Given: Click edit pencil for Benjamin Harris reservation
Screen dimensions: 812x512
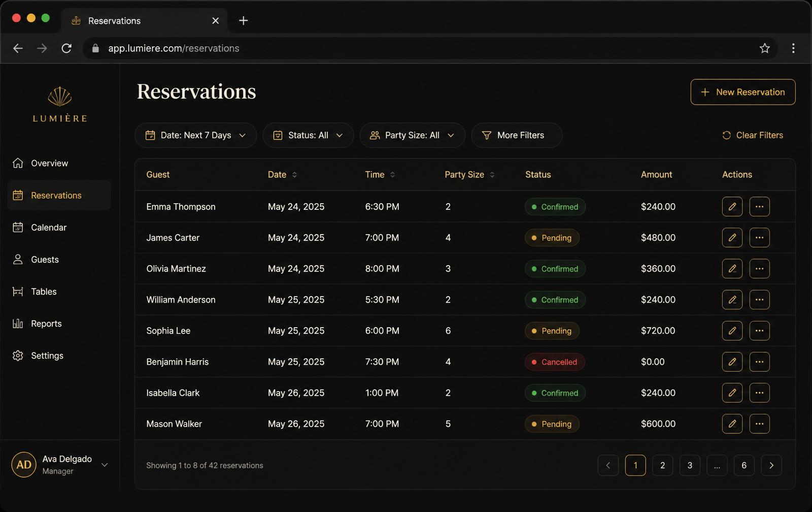Looking at the screenshot, I should (x=732, y=362).
